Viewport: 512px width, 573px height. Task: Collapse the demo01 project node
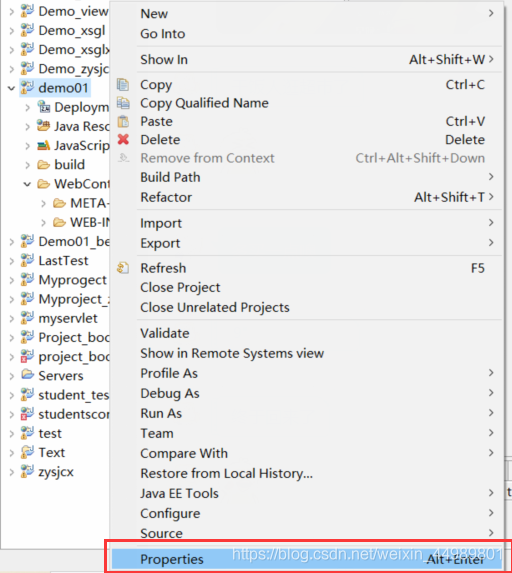[11, 88]
